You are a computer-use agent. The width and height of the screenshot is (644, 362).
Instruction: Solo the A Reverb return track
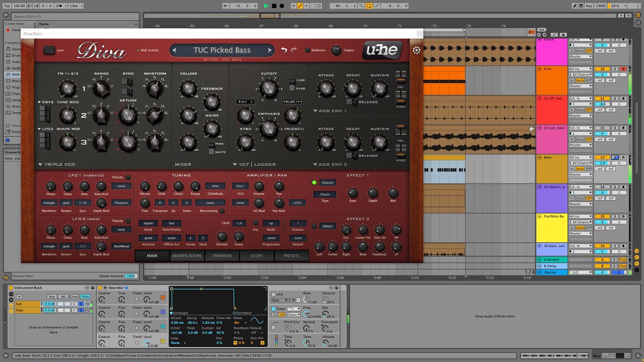(615, 260)
